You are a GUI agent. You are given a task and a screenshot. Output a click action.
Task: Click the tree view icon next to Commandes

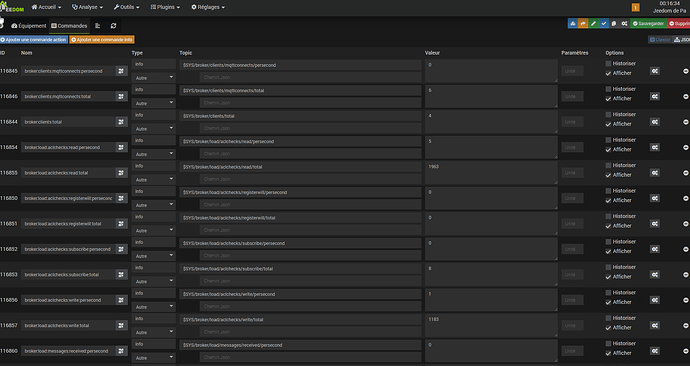pyautogui.click(x=98, y=26)
